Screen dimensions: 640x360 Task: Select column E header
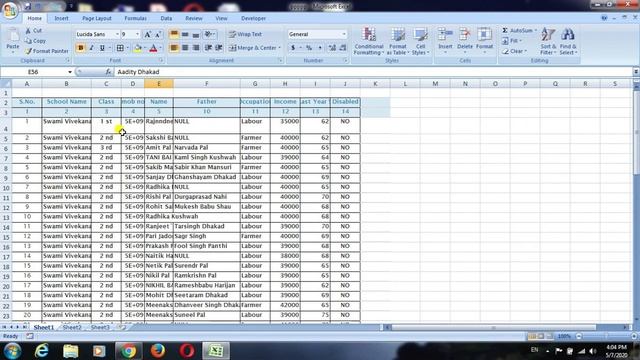[159, 84]
